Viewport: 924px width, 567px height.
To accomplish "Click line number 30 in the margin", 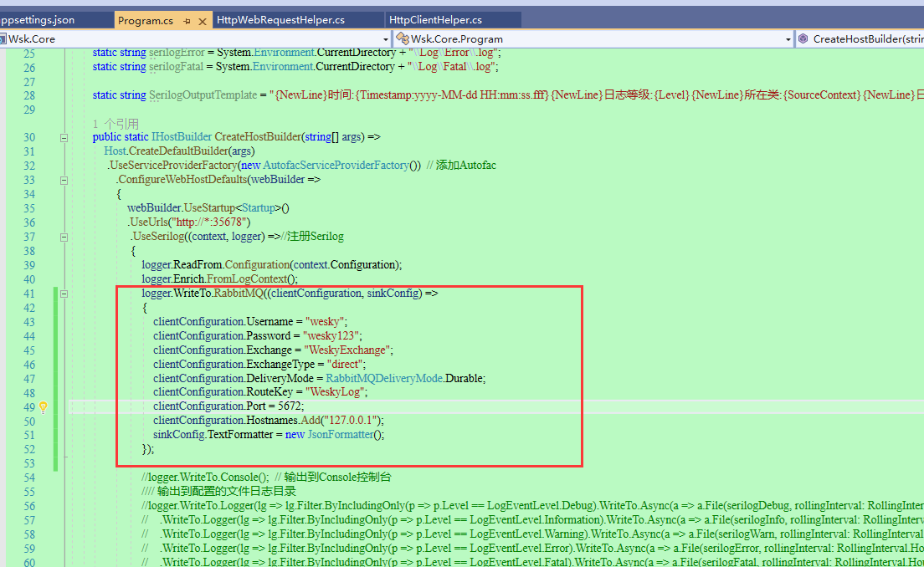I will (x=28, y=137).
